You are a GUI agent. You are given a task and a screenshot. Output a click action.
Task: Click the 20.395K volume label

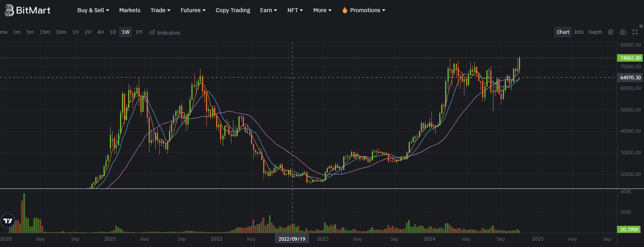(x=628, y=230)
